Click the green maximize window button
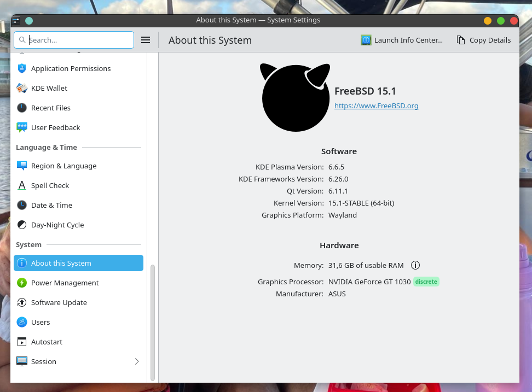 [x=501, y=21]
